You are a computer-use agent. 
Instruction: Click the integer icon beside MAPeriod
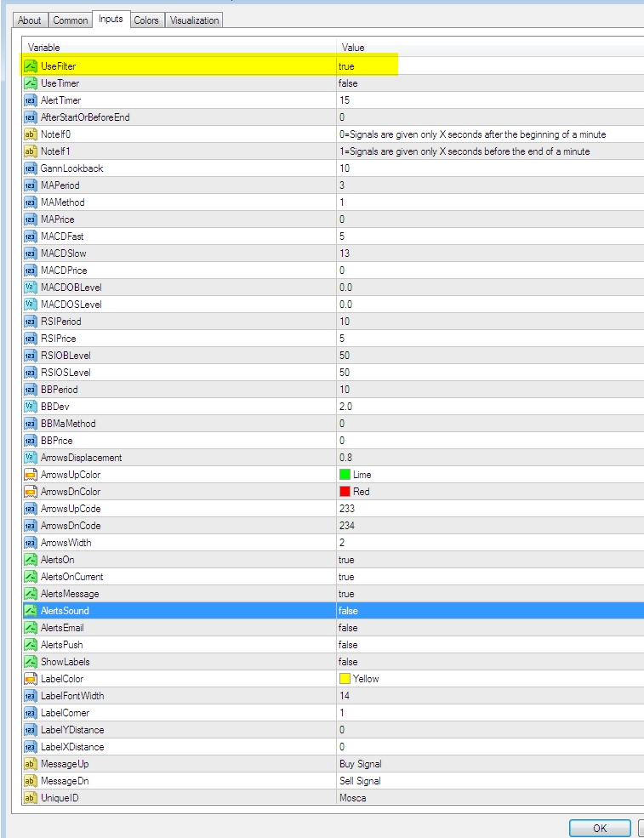(x=31, y=185)
